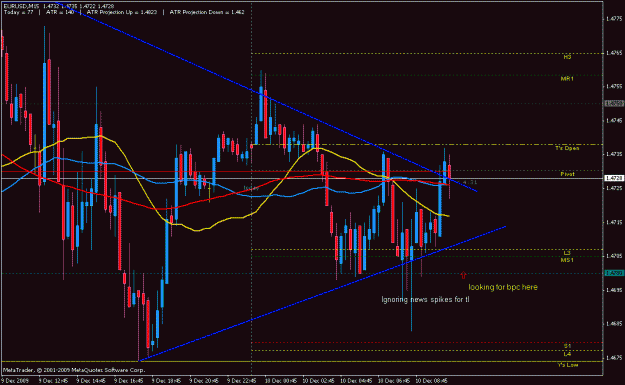This screenshot has width=625, height=385.
Task: Click the small 'today' separator label
Action: tap(251, 188)
